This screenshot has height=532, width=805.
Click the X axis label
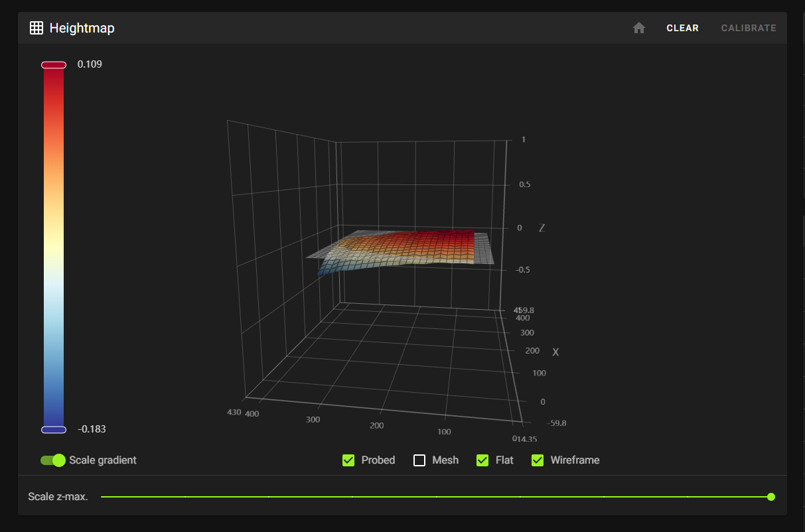tap(555, 352)
